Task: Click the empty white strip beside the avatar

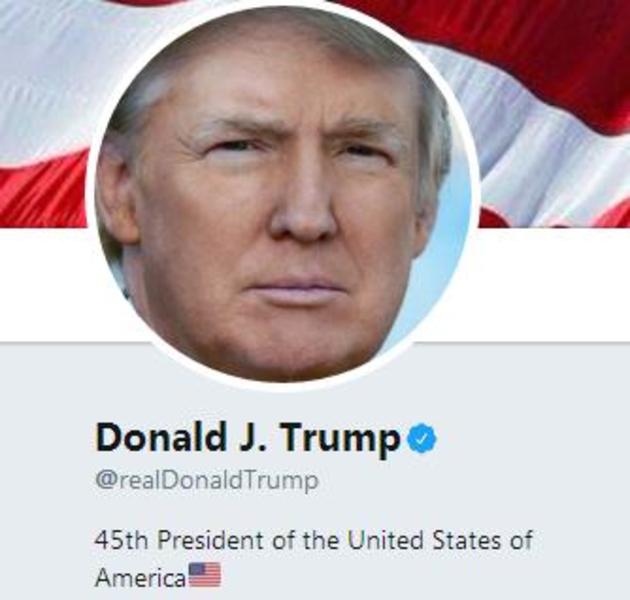Action: [554, 285]
